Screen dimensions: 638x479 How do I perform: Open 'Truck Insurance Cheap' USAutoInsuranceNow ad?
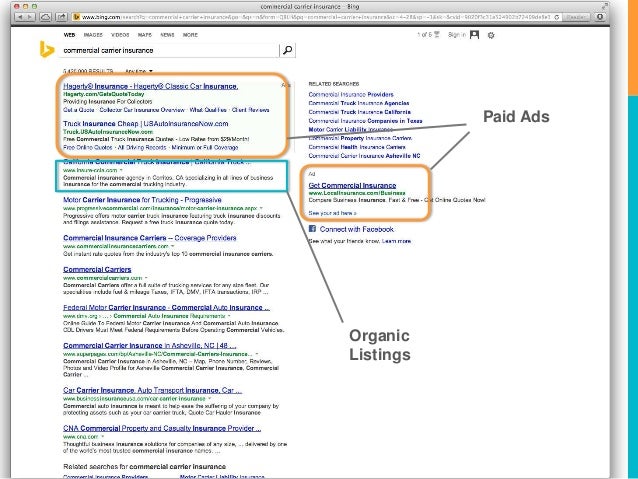point(146,124)
